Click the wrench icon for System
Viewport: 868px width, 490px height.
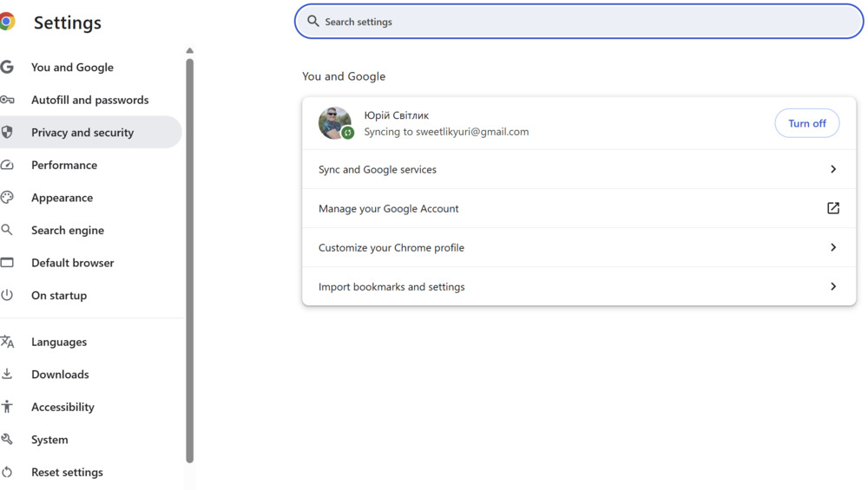(7, 439)
